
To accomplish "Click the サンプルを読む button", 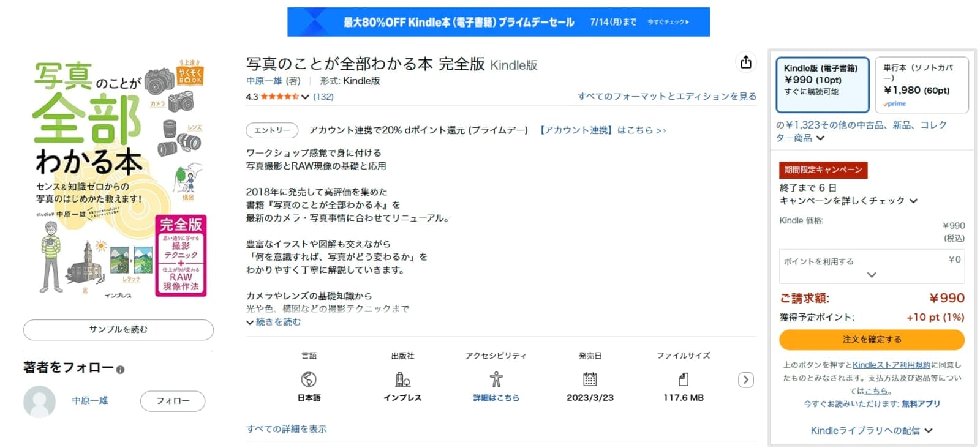I will click(118, 330).
